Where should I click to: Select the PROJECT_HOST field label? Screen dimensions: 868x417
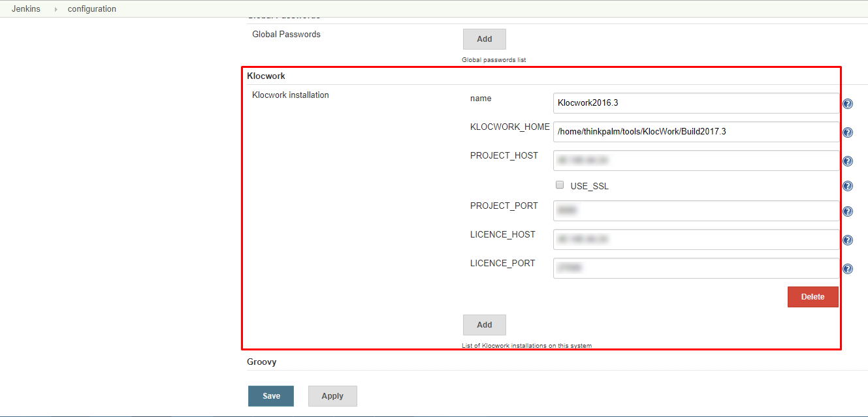pos(504,156)
